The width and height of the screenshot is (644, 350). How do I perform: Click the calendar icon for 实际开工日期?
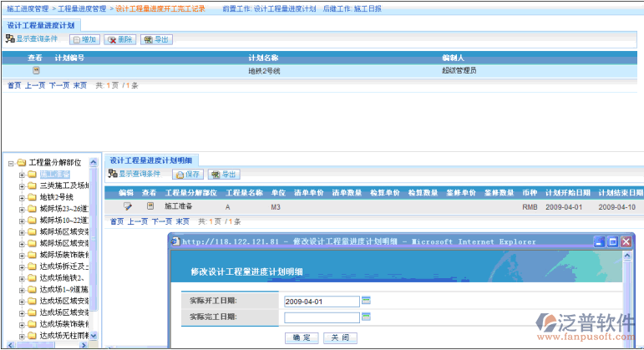tap(366, 301)
